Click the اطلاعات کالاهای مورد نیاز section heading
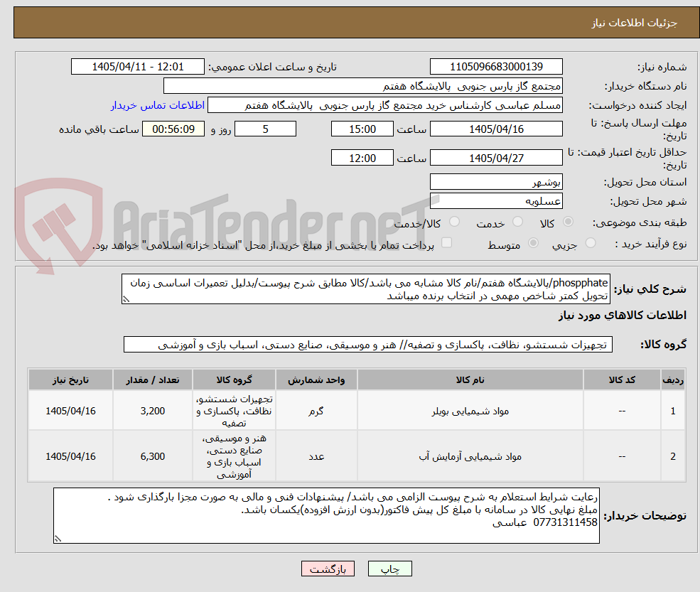700x592 pixels. (623, 316)
